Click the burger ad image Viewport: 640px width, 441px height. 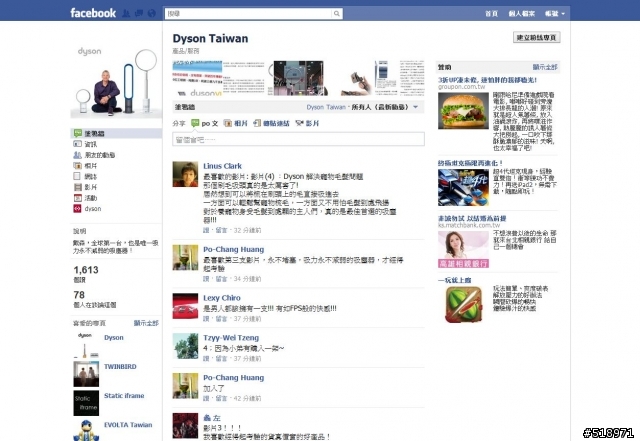[463, 111]
